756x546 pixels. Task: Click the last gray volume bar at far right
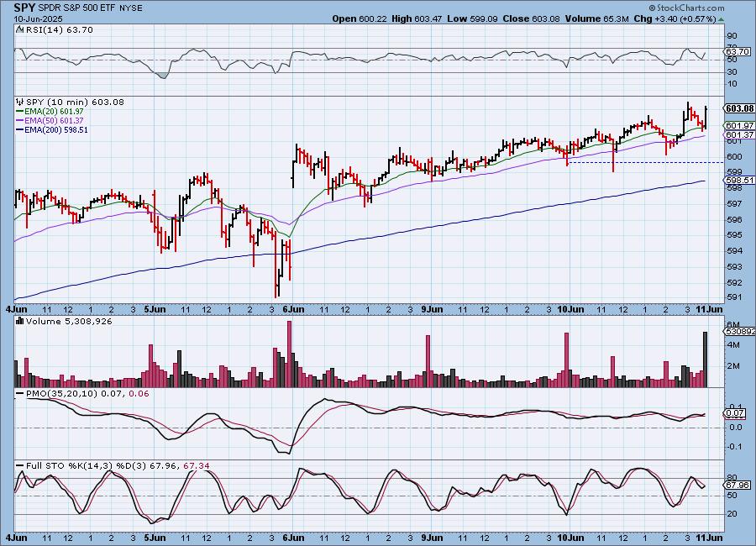tap(706, 360)
